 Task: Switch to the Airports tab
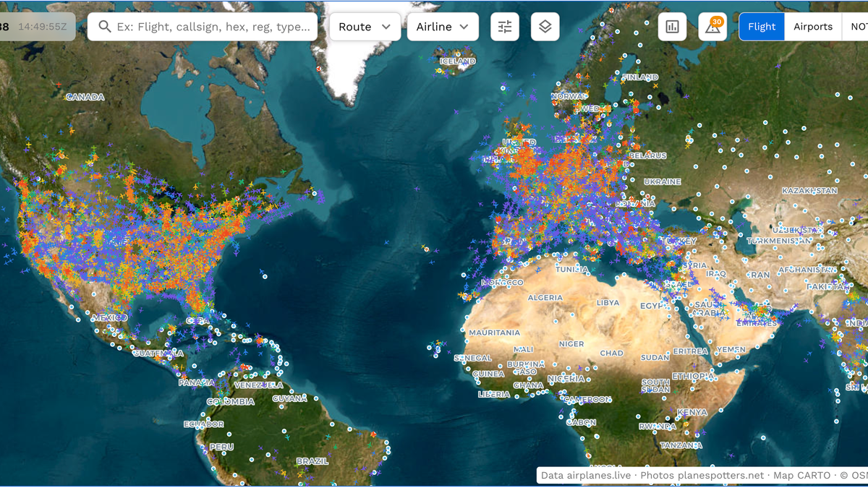[813, 27]
